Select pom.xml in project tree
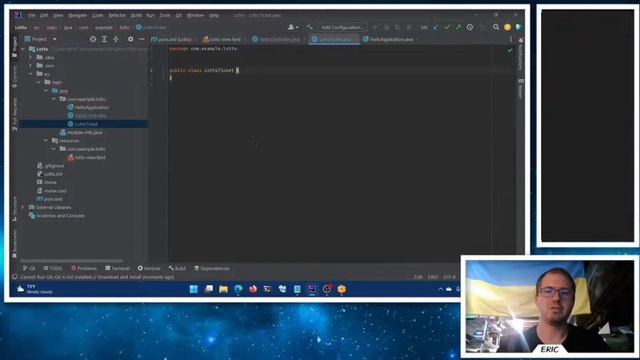640x360 pixels. coord(50,199)
